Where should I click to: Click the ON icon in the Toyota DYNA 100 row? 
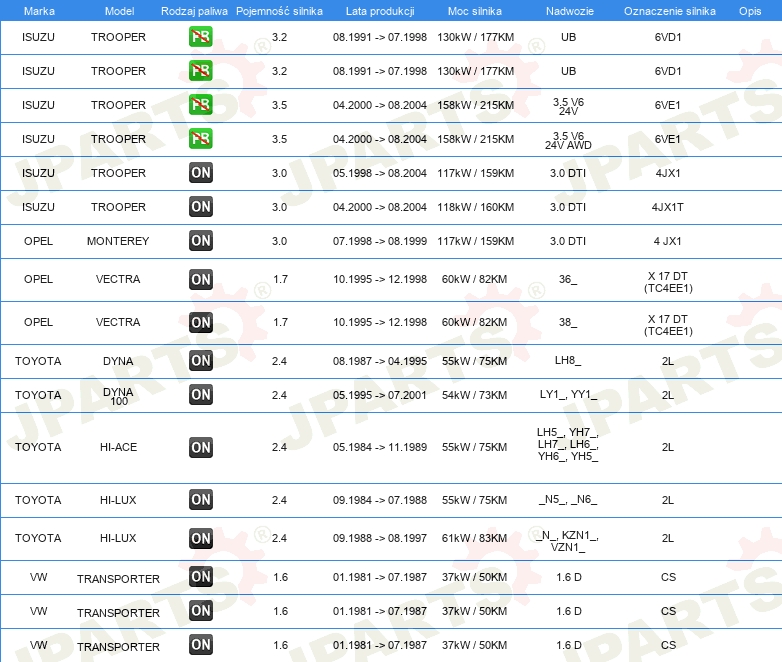tap(201, 395)
